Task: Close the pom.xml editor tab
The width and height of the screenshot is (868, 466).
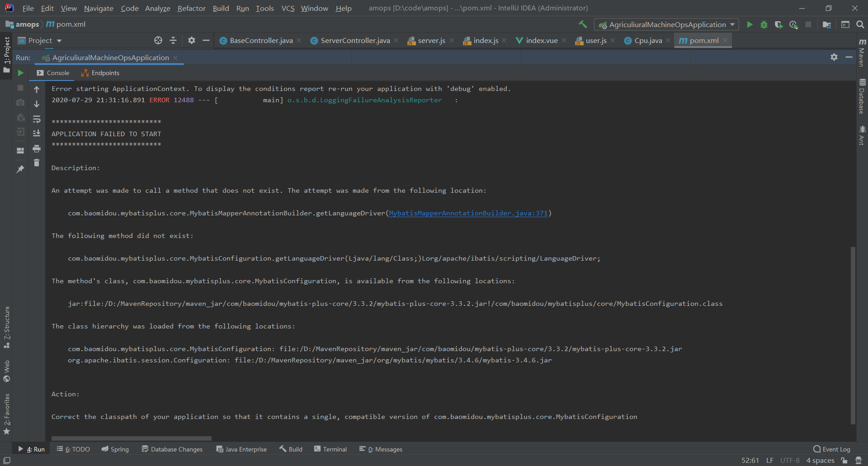Action: click(x=725, y=41)
